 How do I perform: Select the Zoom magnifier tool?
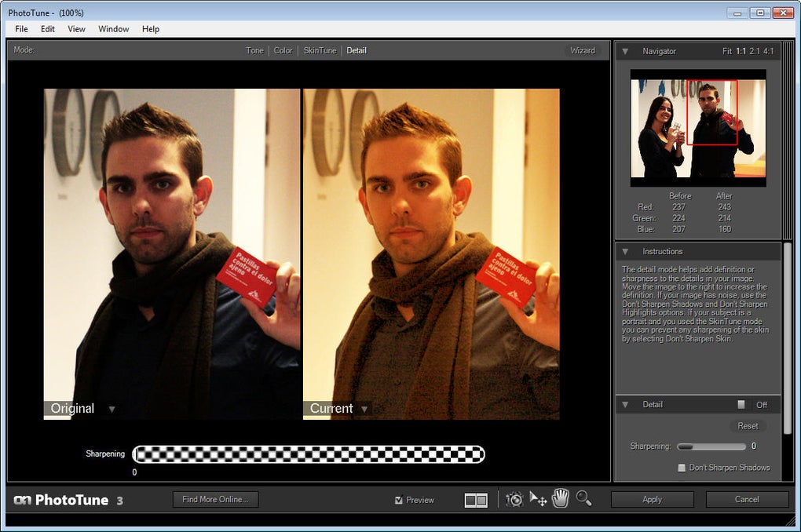coord(584,497)
